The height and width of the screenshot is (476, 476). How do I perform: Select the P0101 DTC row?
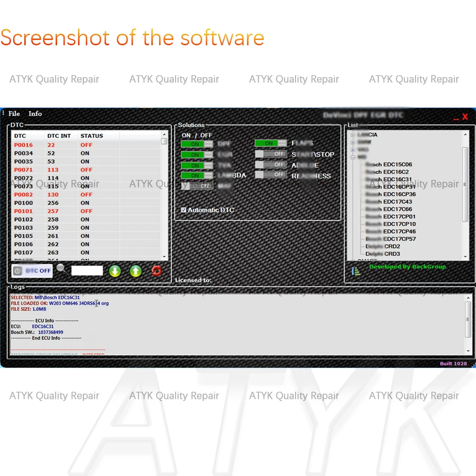pyautogui.click(x=86, y=211)
